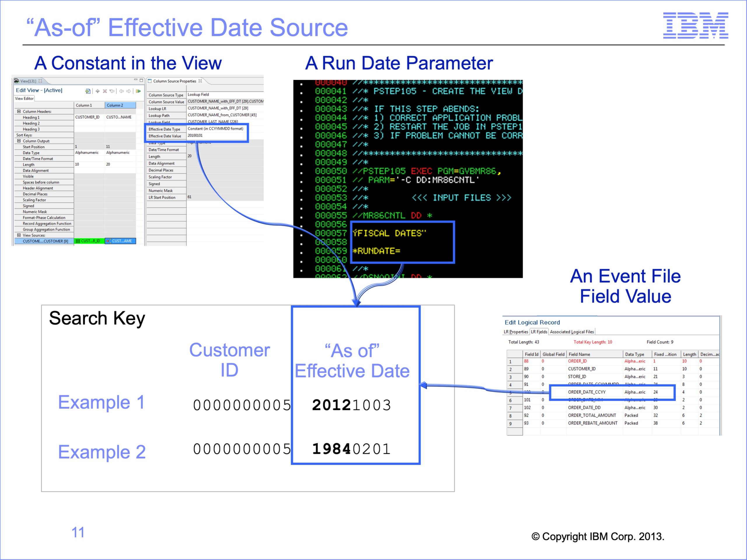Image resolution: width=747 pixels, height=560 pixels.
Task: Close the View[131] editor tab
Action: click(41, 81)
